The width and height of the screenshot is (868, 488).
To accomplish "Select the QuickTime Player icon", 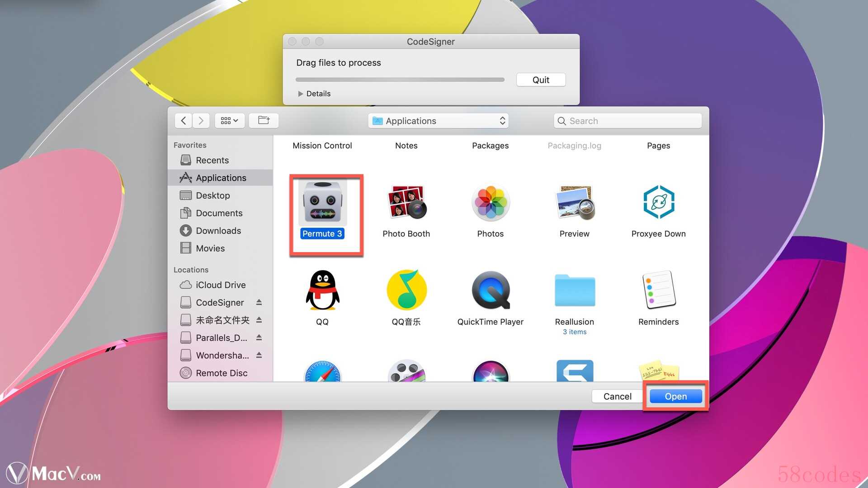I will pyautogui.click(x=490, y=291).
